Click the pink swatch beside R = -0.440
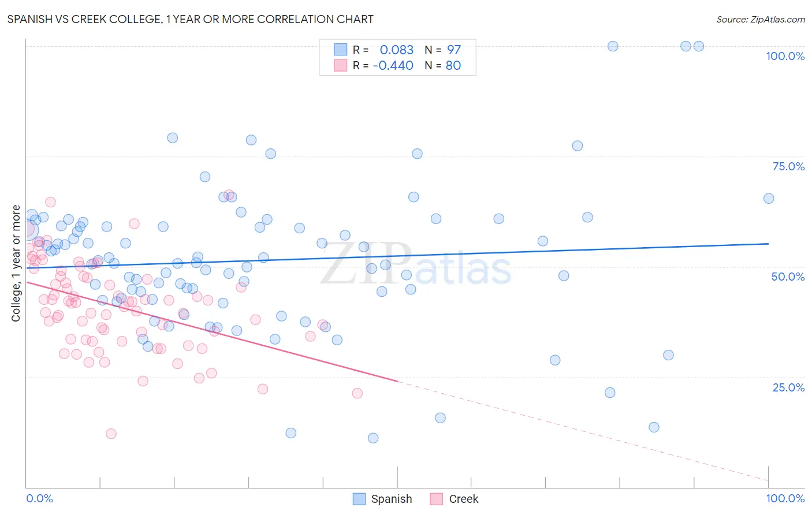812x515 pixels. point(341,65)
